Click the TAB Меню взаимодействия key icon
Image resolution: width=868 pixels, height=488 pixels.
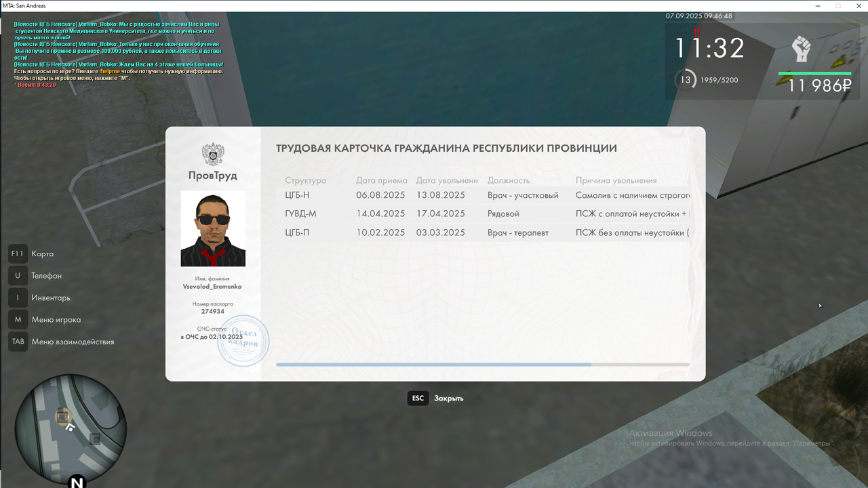[18, 342]
